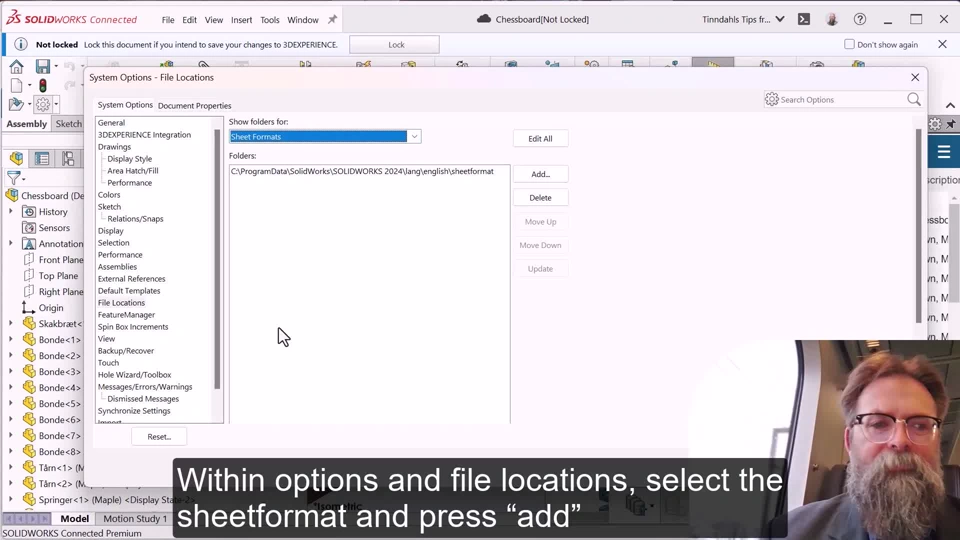Viewport: 960px width, 540px height.
Task: Select the FeatureManager design tree tab icon
Action: pos(16,159)
